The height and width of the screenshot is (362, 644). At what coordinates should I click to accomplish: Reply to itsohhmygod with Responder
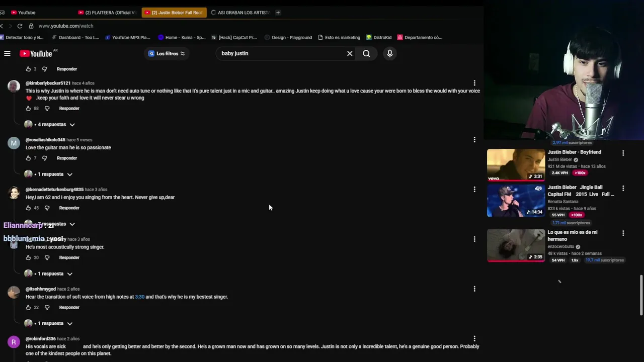coord(69,307)
